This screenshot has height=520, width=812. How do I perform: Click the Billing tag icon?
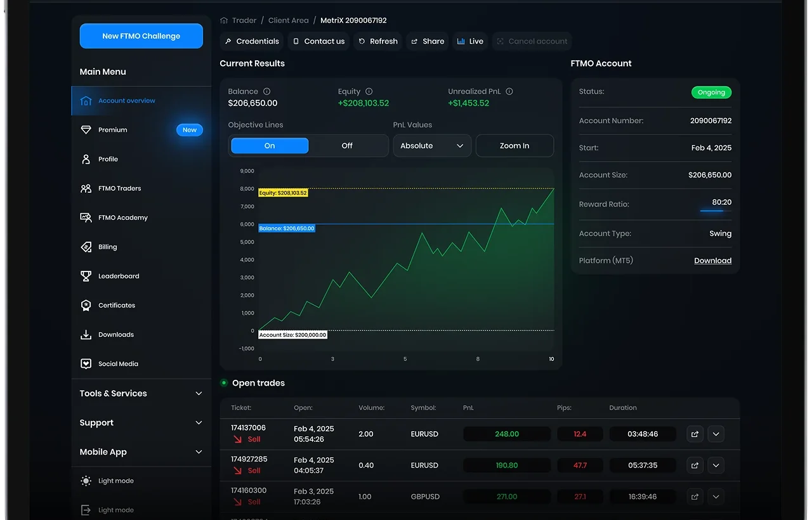tap(86, 247)
